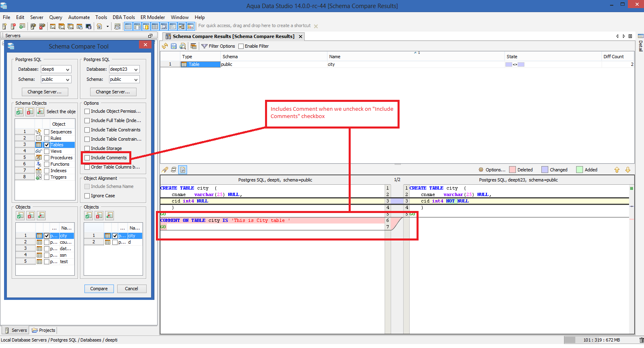
Task: Click the refresh icon in results toolbar
Action: coord(165,46)
